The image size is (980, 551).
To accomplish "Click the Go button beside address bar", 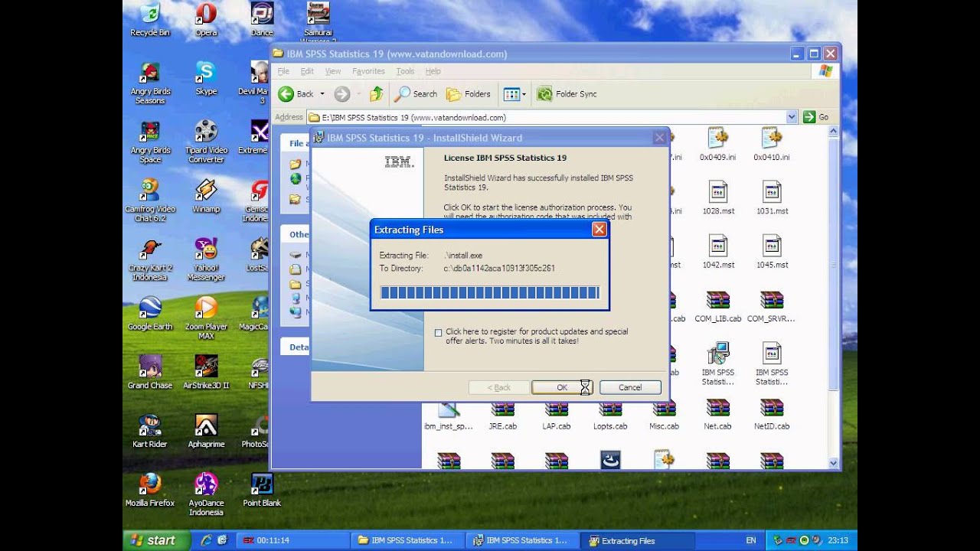I will pos(816,117).
